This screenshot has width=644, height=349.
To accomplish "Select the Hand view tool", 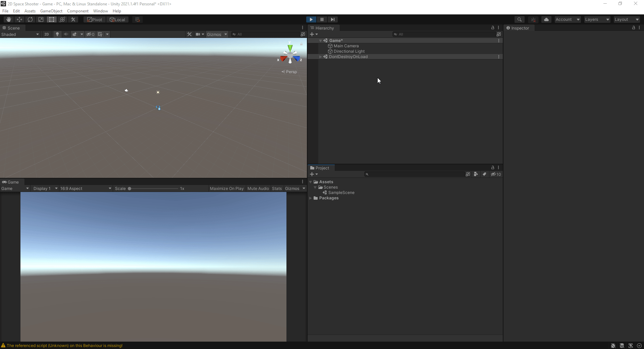I will coord(9,19).
